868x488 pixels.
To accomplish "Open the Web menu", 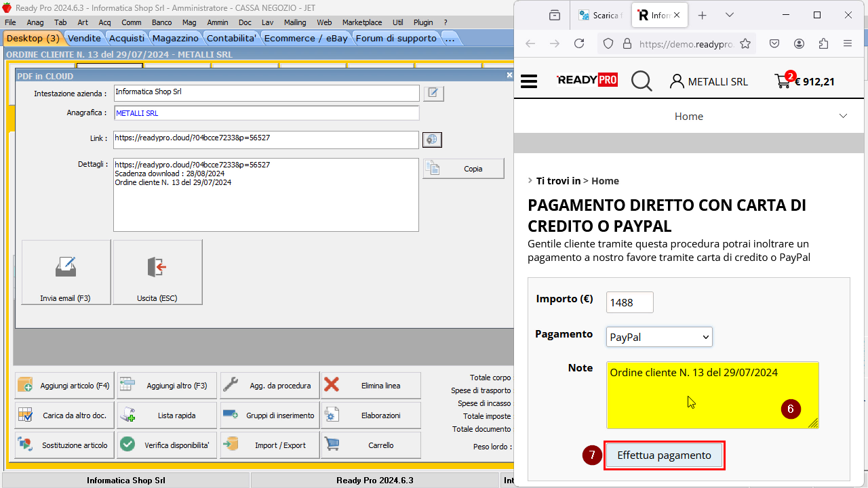I will pyautogui.click(x=324, y=22).
